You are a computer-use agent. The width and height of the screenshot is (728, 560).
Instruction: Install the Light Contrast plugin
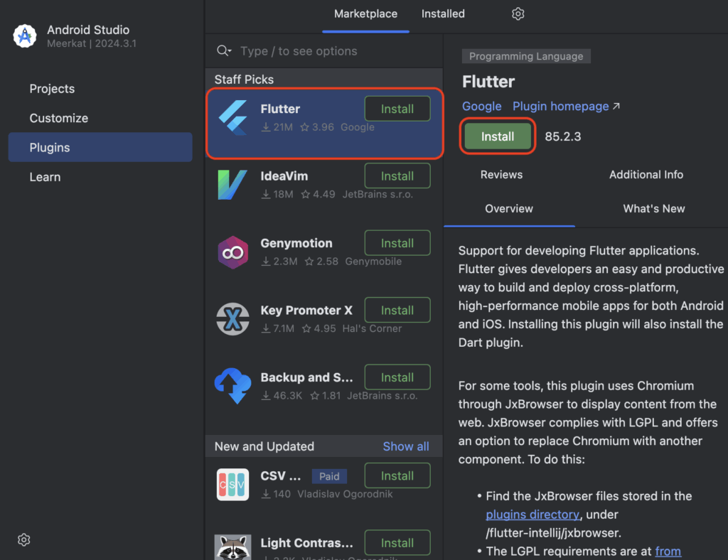point(397,543)
